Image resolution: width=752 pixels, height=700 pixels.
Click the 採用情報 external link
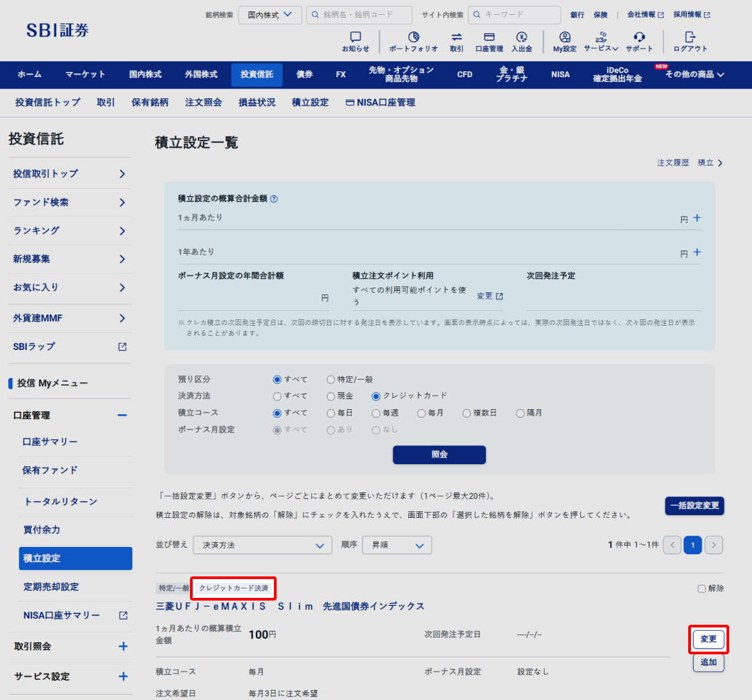(x=692, y=15)
